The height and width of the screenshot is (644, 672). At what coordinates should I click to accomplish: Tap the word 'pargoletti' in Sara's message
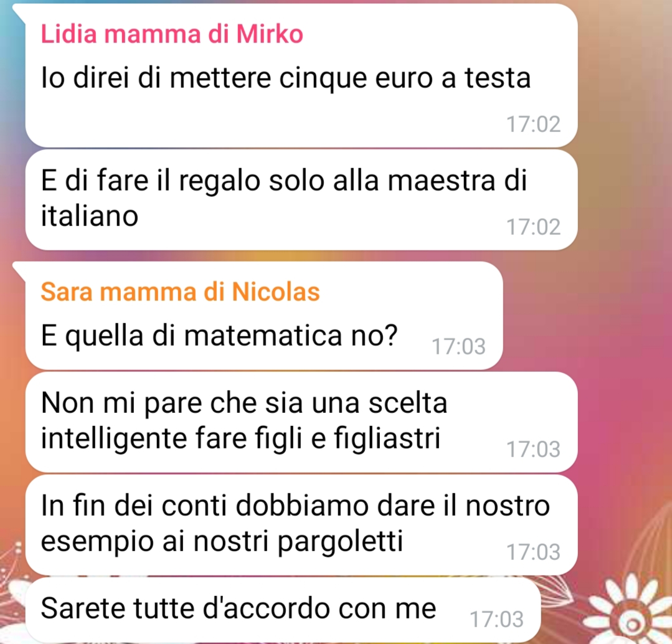(x=340, y=542)
